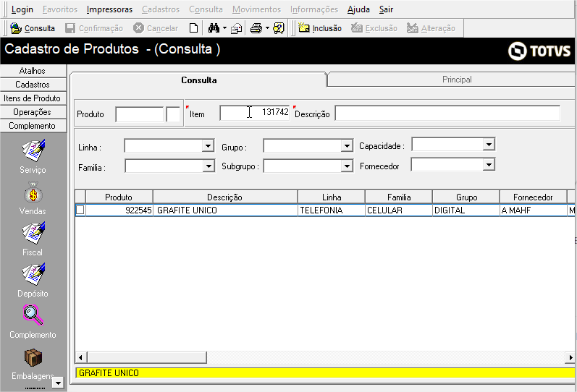Click the small Produto digit field
This screenshot has width=577, height=392.
pos(173,114)
